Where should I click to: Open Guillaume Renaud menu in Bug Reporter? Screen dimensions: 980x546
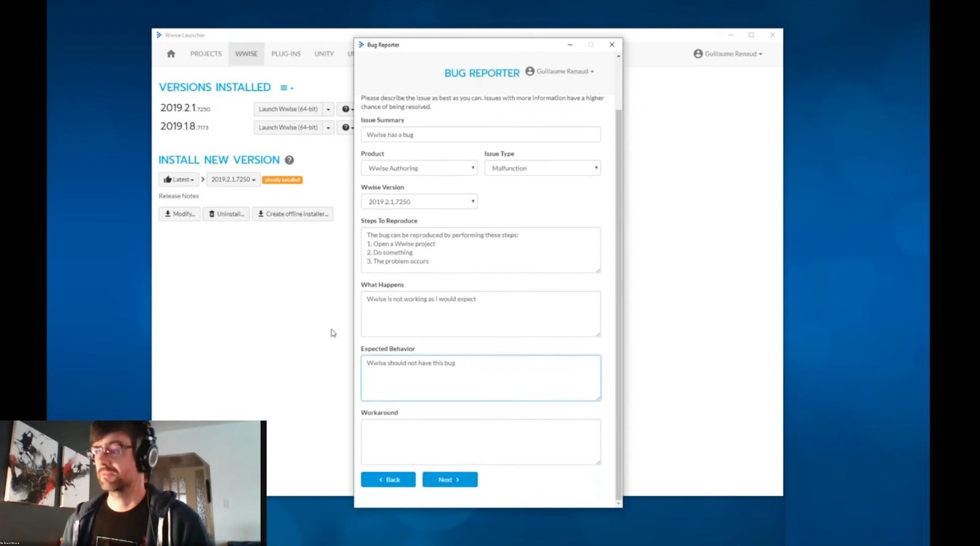pos(560,71)
